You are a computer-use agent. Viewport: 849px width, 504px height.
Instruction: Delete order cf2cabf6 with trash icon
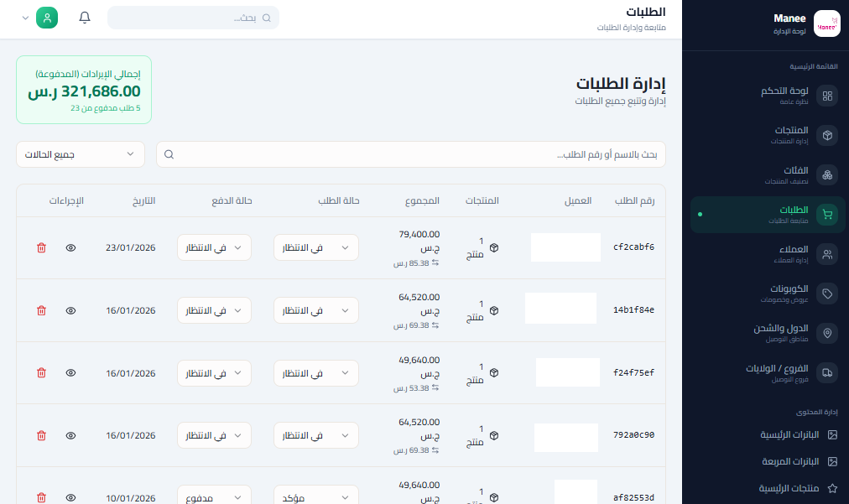41,247
